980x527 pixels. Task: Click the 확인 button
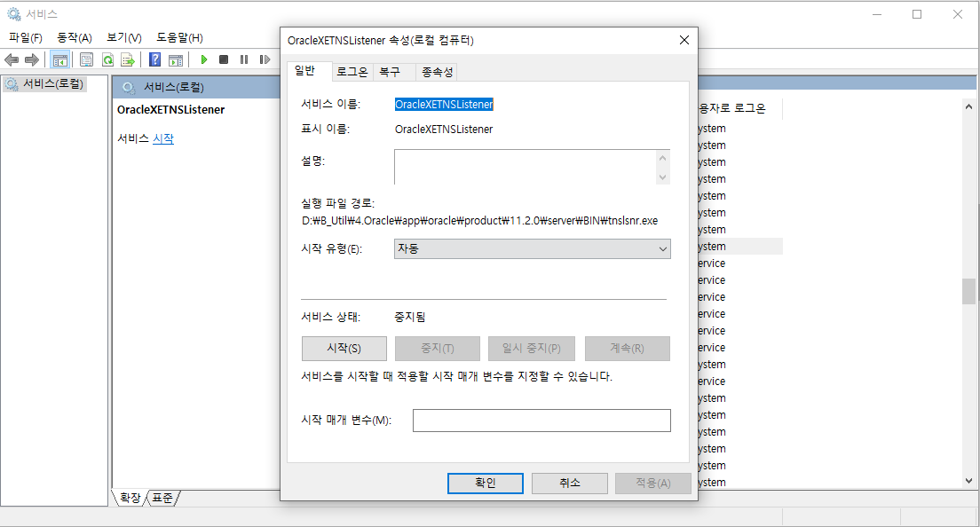pyautogui.click(x=485, y=483)
